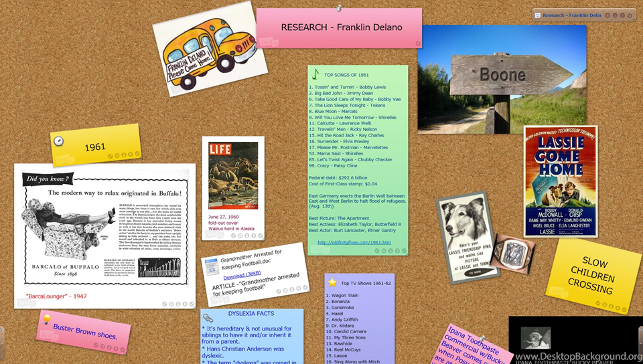
Task: Edit the LIFE walrus cover note
Action: coord(233,236)
